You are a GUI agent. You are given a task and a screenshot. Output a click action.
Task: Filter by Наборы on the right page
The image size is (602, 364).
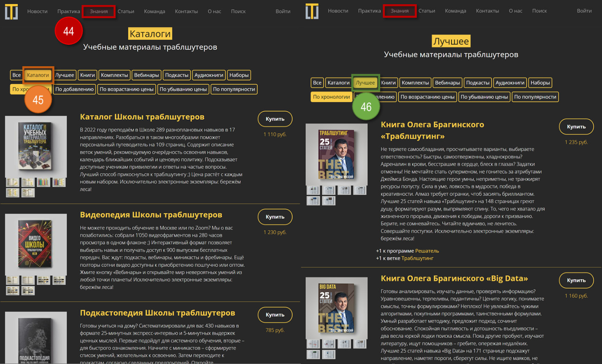tap(540, 83)
